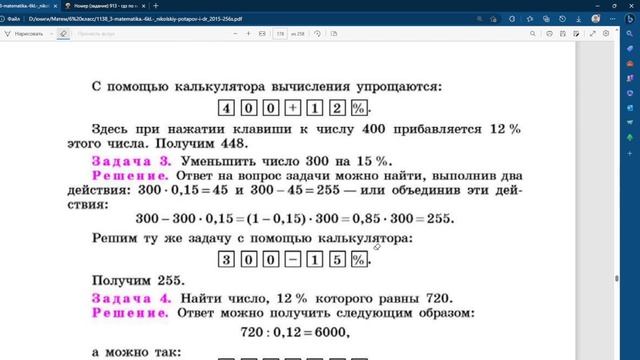Click the Print PDF icon
This screenshot has width=640, height=360.
pyautogui.click(x=549, y=34)
